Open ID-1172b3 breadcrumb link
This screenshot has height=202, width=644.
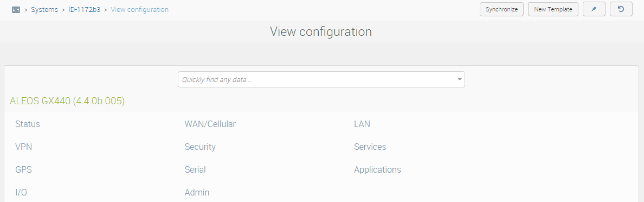point(84,9)
